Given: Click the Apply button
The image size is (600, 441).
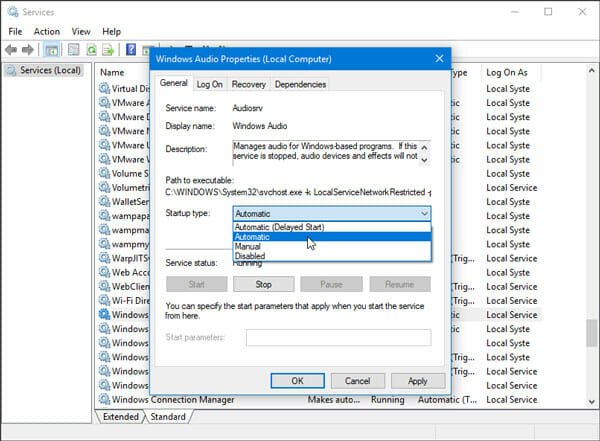Looking at the screenshot, I should click(417, 381).
